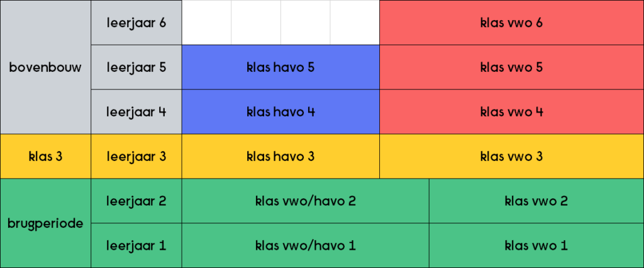Select the red klas vwo 6 block
This screenshot has width=644, height=268.
tap(511, 23)
